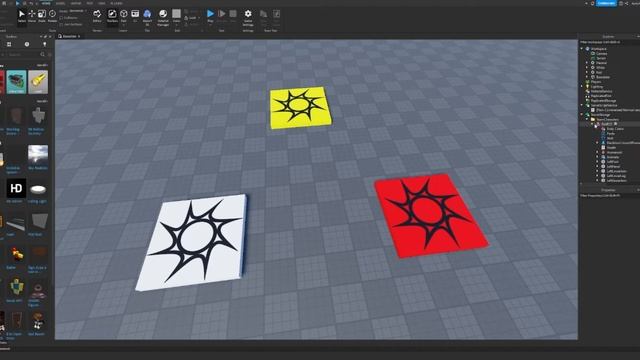This screenshot has width=640, height=360.
Task: Click the blue Collaborate button
Action: coord(606,3)
